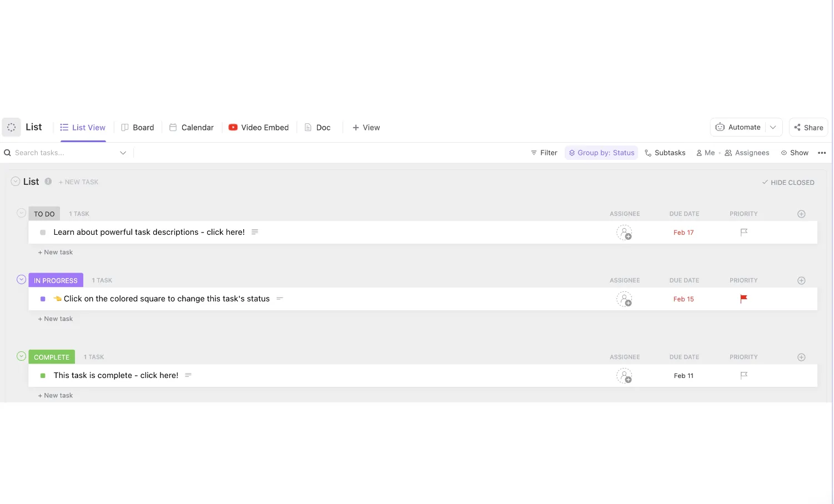The width and height of the screenshot is (834, 504).
Task: Click green status square of complete task
Action: [x=43, y=376]
